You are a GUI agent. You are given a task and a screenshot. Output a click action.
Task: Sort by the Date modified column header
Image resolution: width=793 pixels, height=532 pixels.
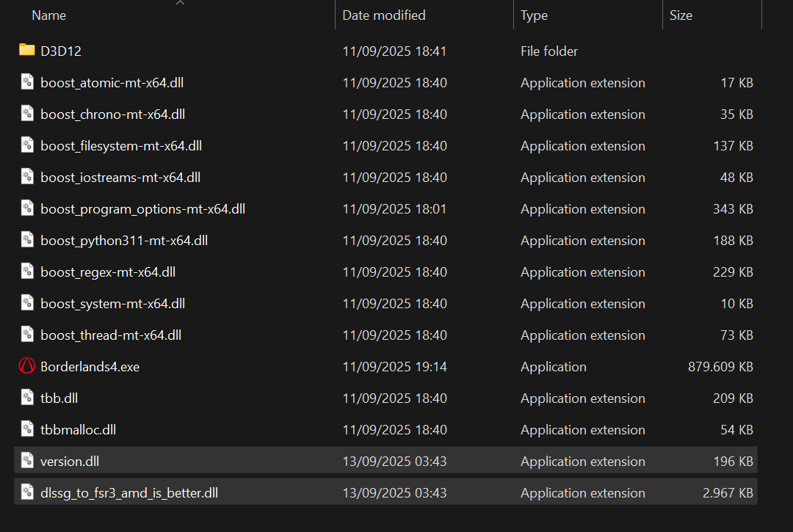[383, 15]
